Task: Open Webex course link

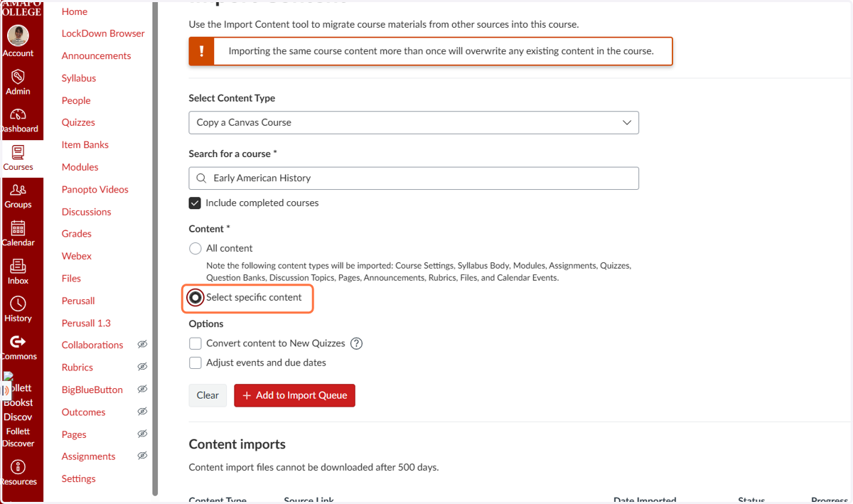Action: pos(77,256)
